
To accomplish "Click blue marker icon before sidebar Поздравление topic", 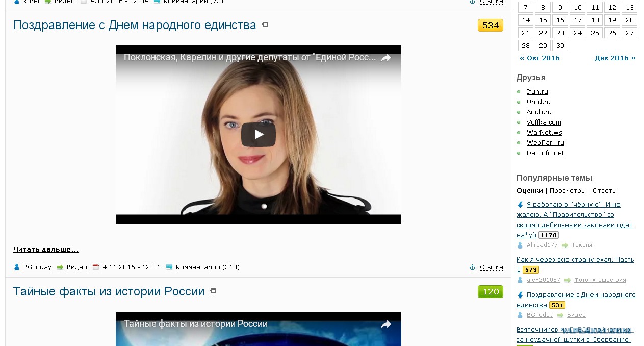I will pos(520,295).
